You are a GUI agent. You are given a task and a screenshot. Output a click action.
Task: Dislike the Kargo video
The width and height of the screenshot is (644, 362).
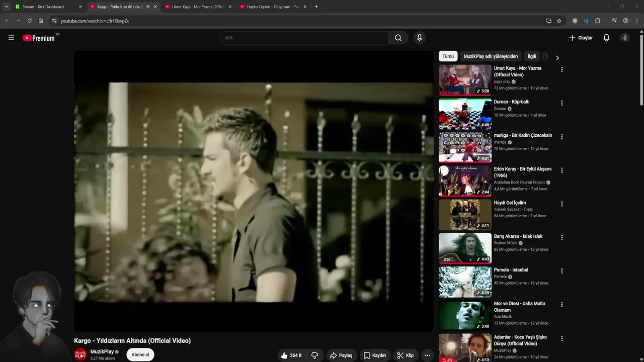tap(314, 355)
